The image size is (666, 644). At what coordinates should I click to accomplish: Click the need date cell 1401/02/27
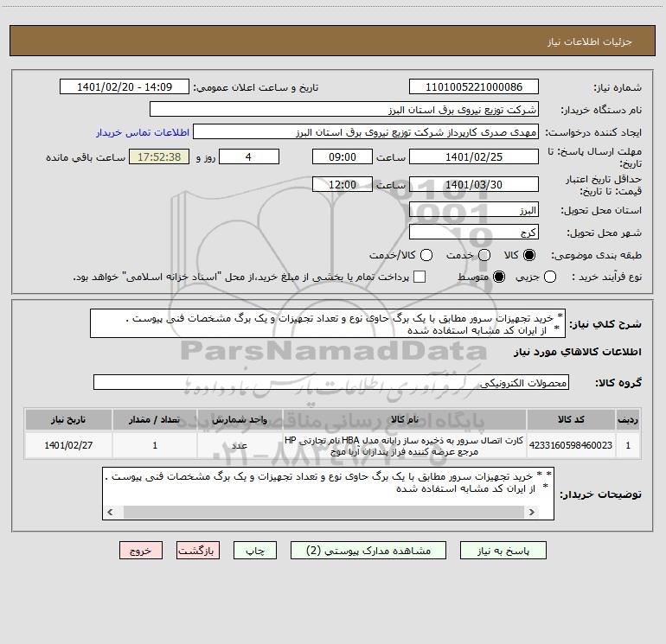tap(68, 445)
